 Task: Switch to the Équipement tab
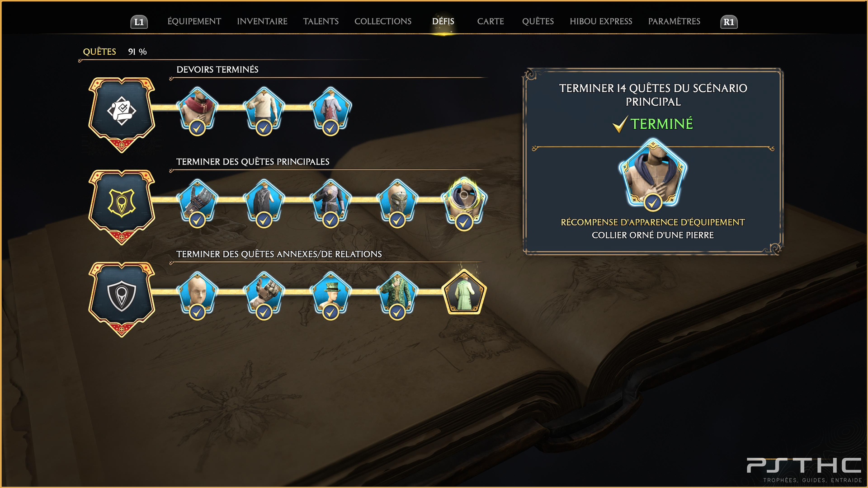(x=194, y=21)
